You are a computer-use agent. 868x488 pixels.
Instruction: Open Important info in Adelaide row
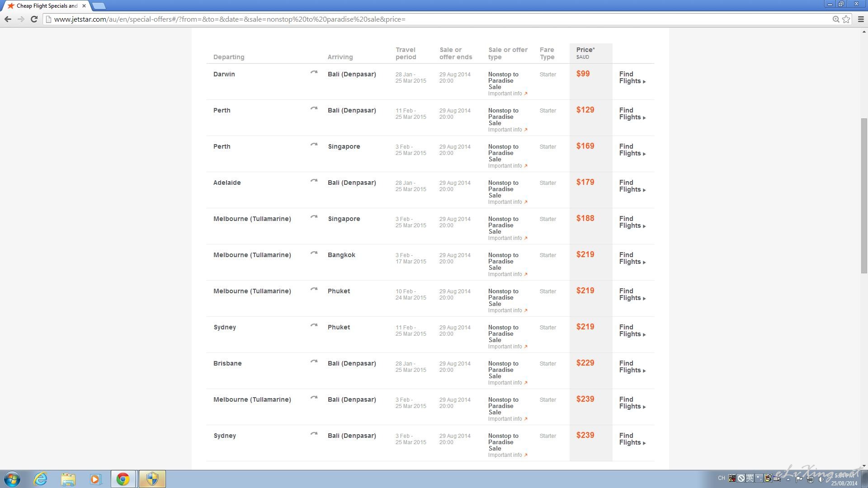point(508,202)
